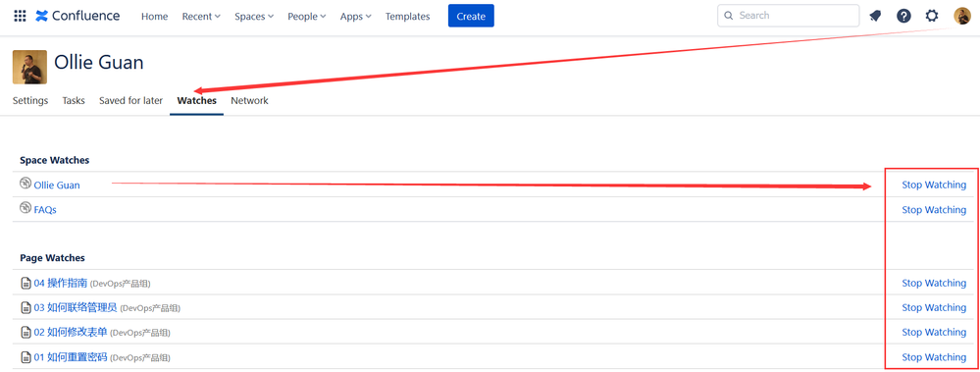The image size is (980, 372).
Task: Go to Home in the top navigation
Action: [154, 17]
